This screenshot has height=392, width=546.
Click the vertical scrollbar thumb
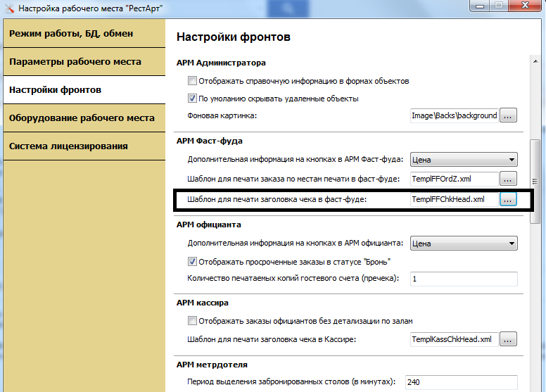click(535, 181)
